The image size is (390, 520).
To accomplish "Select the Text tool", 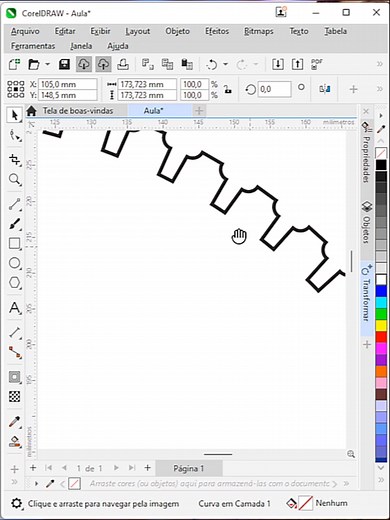I will [14, 308].
